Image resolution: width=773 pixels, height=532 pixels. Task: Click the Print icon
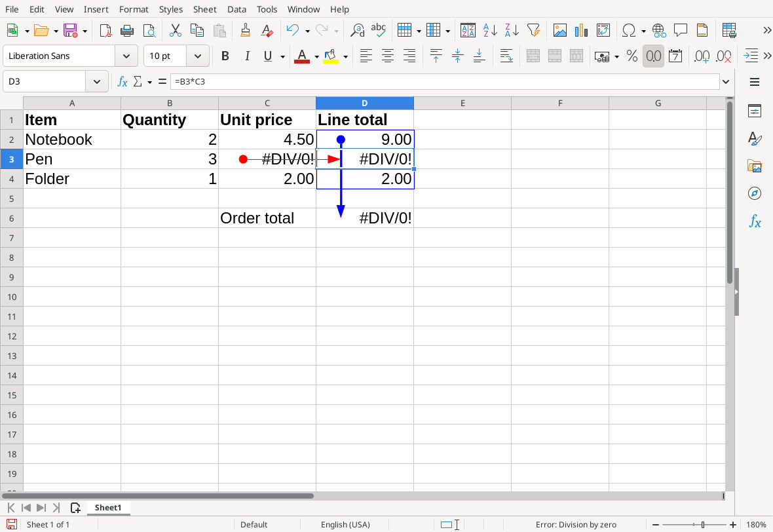(127, 31)
